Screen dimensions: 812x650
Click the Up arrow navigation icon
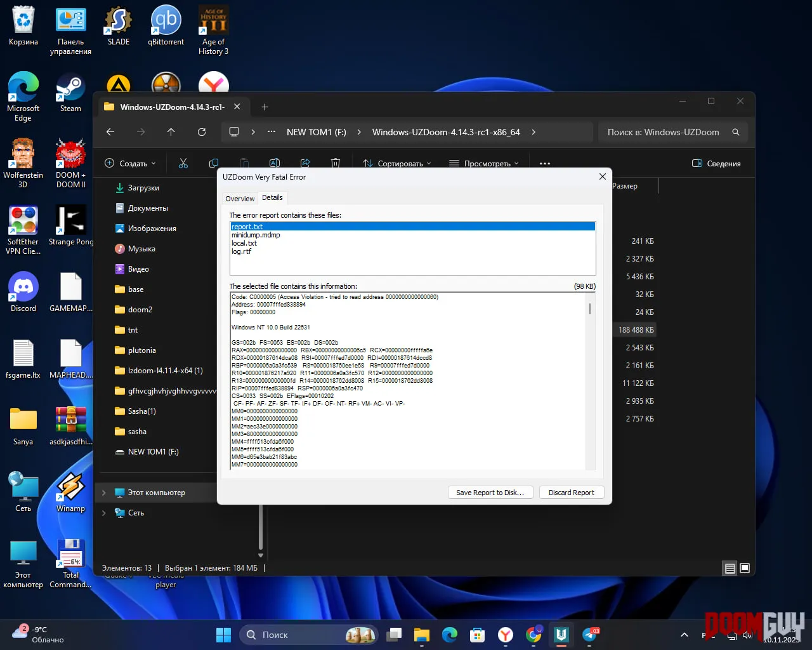point(171,132)
